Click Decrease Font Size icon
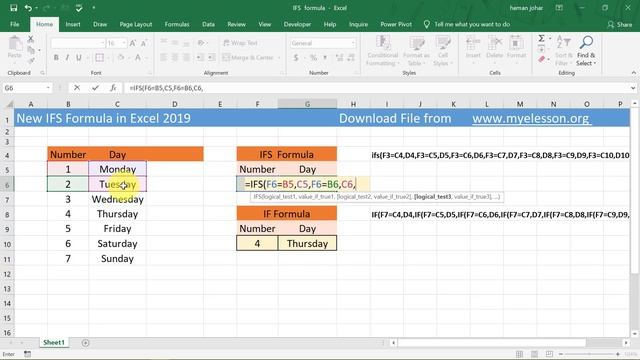This screenshot has width=640, height=360. tap(144, 43)
